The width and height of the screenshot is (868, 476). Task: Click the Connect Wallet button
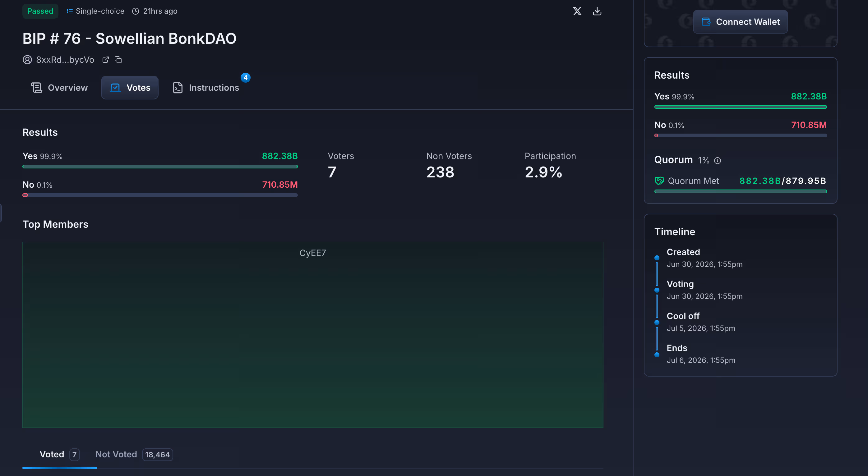click(x=740, y=21)
